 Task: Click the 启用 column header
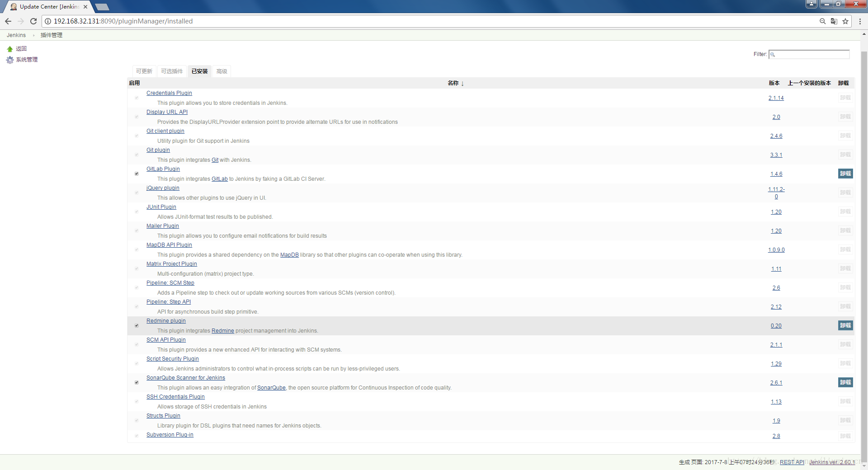134,83
